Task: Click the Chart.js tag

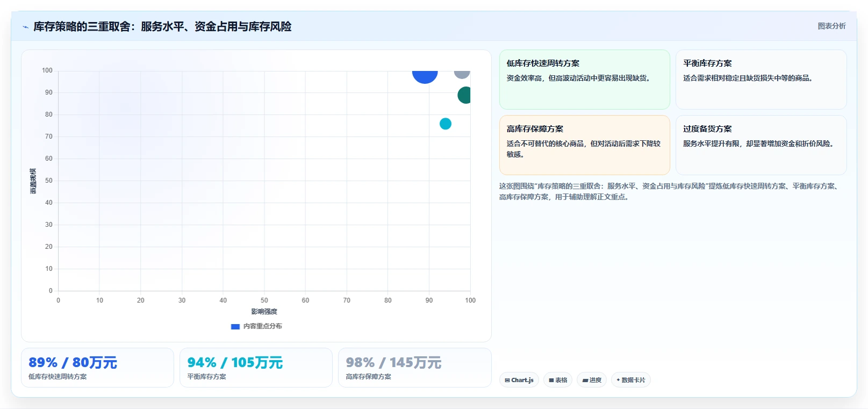Action: tap(519, 380)
